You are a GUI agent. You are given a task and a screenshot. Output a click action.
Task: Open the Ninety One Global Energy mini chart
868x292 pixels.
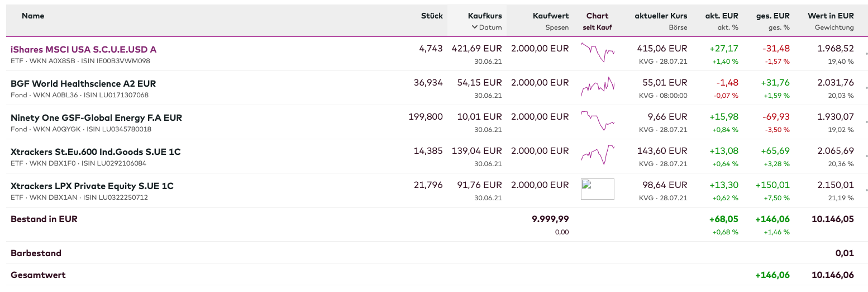pyautogui.click(x=597, y=120)
